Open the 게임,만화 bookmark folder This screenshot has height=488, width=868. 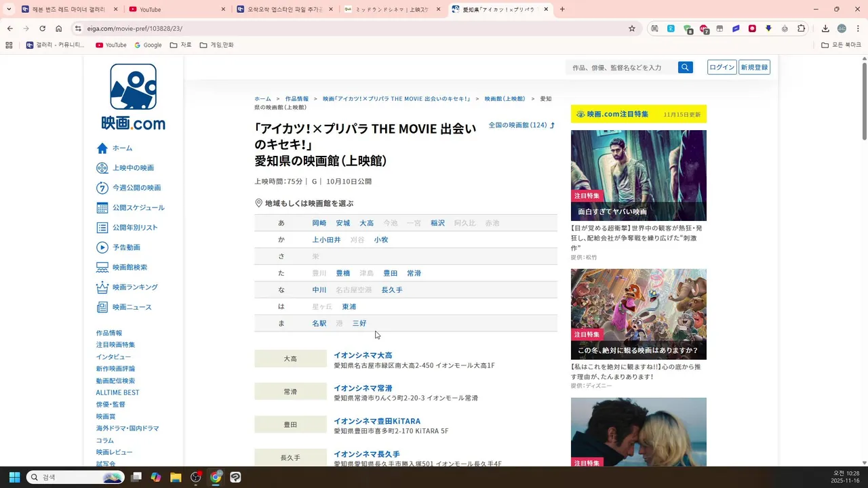tap(216, 45)
